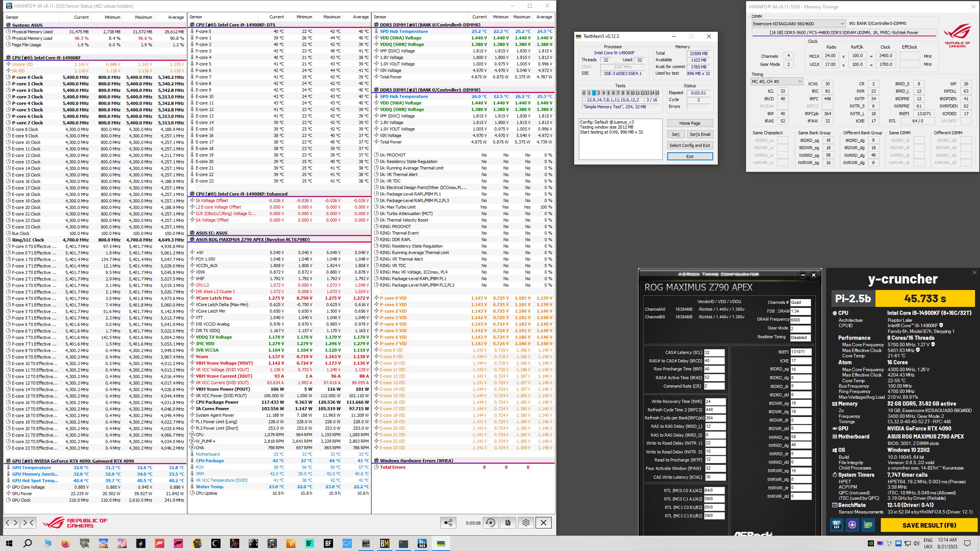This screenshot has height=551, width=980.
Task: Open the HWiNFO remote/share connection icon
Action: (448, 523)
